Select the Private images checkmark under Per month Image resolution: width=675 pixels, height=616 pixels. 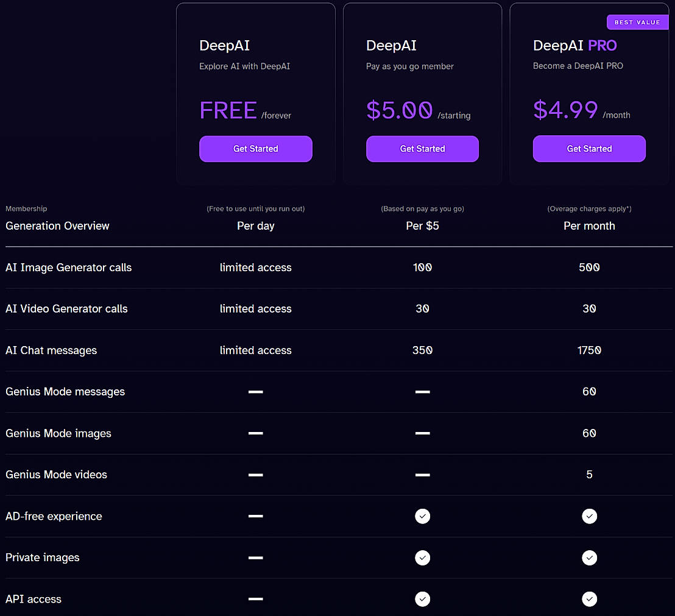(589, 558)
